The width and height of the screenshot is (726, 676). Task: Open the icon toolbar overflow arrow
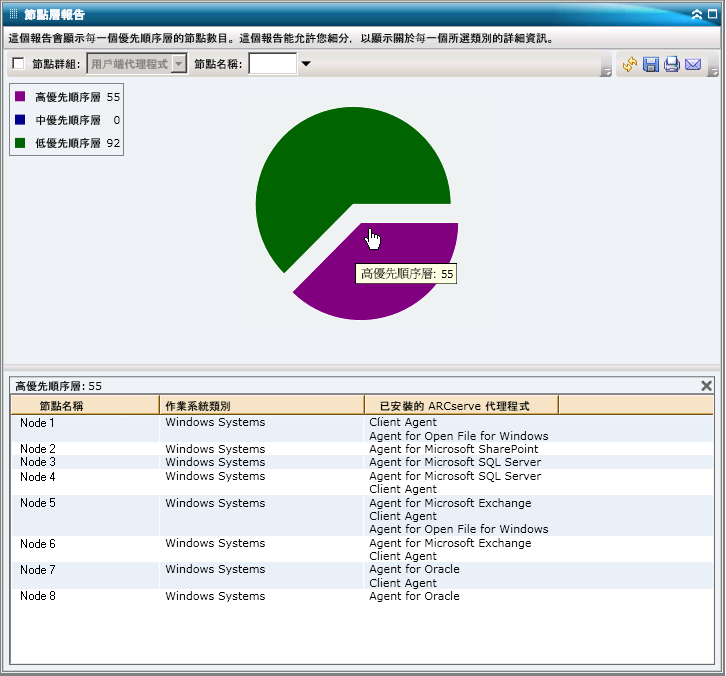coord(713,71)
